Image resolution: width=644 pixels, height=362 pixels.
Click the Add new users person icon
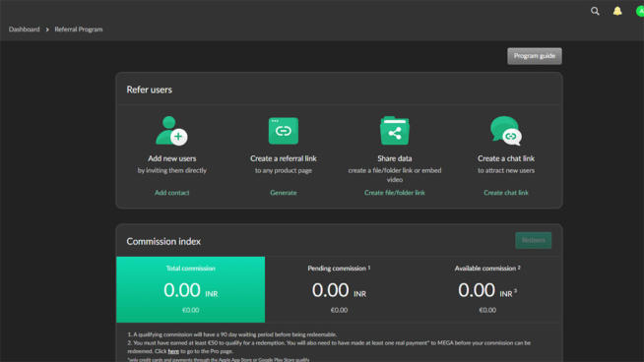coord(171,131)
